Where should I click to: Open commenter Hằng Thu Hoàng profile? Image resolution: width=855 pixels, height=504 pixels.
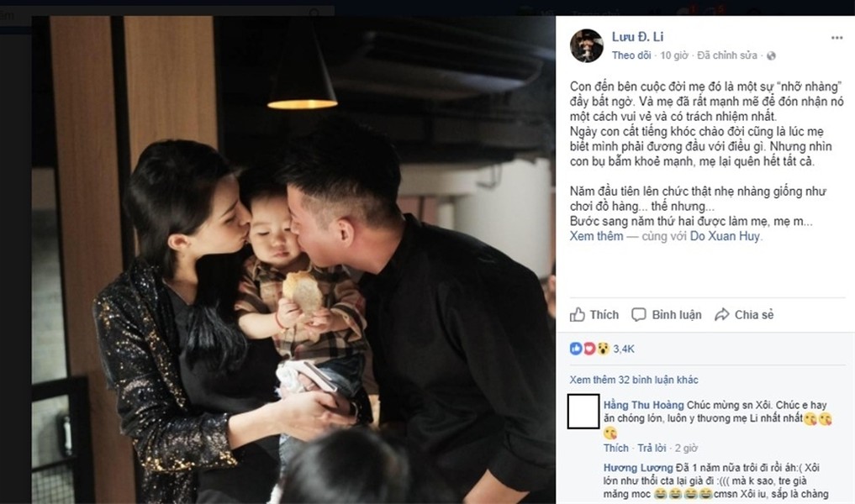click(x=643, y=405)
